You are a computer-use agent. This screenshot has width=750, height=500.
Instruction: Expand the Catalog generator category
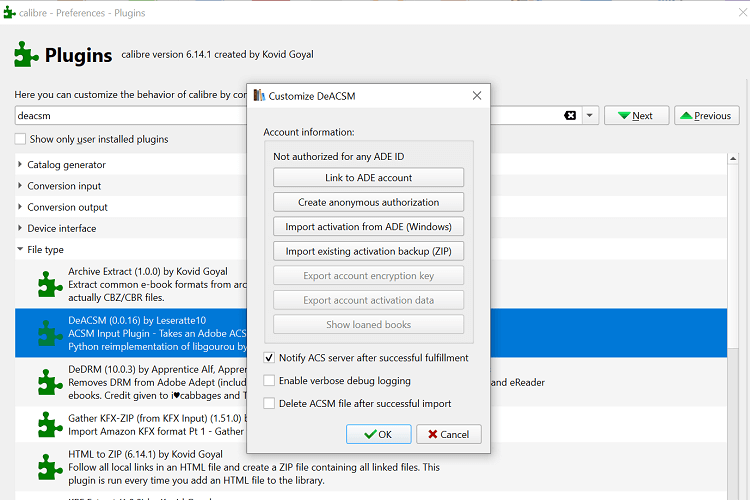pyautogui.click(x=20, y=164)
